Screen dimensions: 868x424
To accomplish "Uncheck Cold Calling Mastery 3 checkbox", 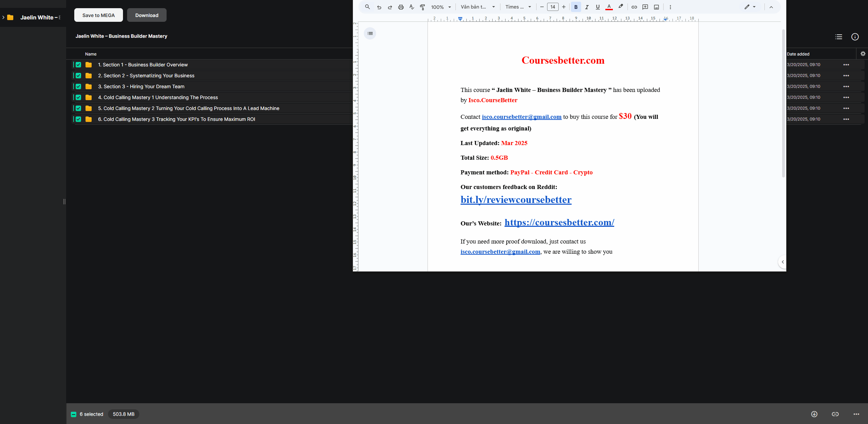I will click(x=78, y=119).
